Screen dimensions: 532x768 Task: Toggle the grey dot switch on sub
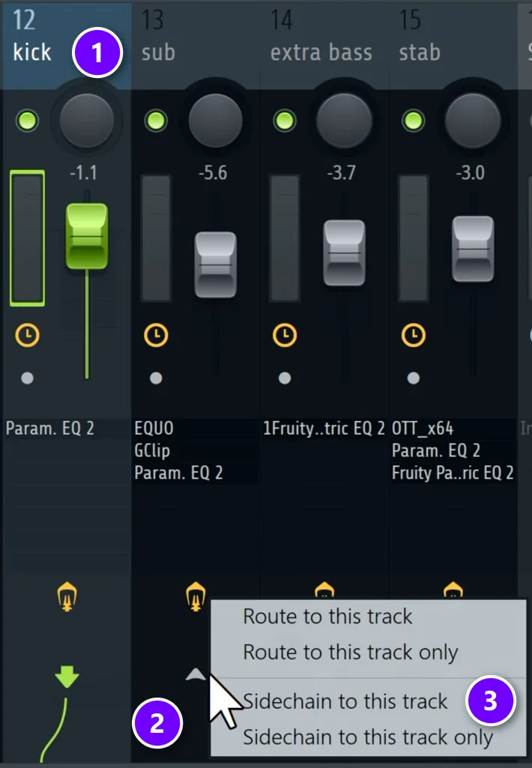tap(157, 378)
